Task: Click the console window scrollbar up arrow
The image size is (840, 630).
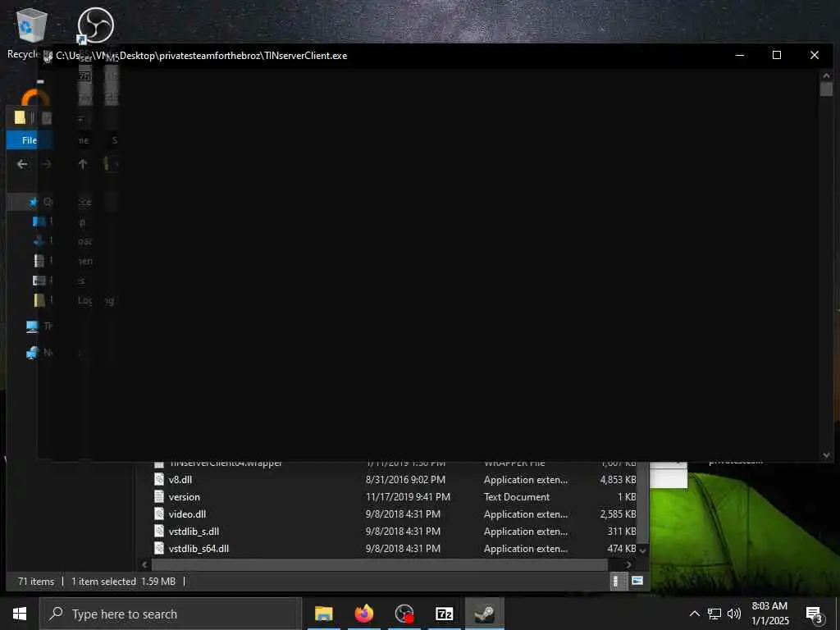Action: 826,75
